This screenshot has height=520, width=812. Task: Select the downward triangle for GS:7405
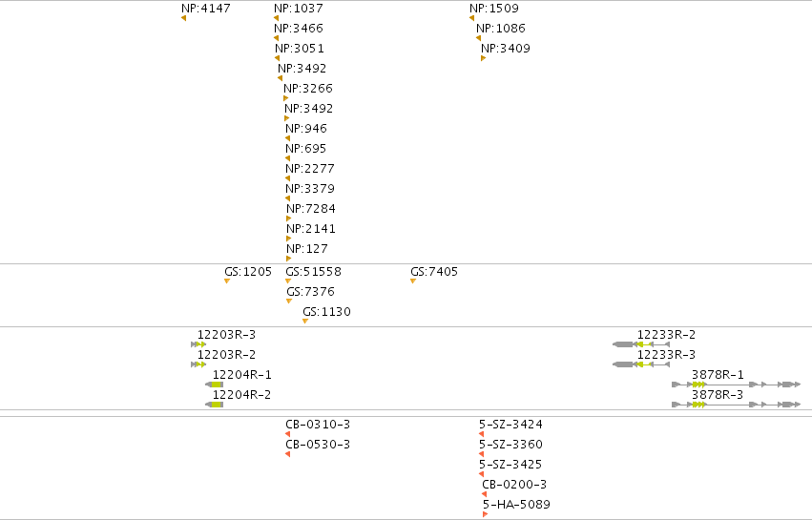(413, 281)
